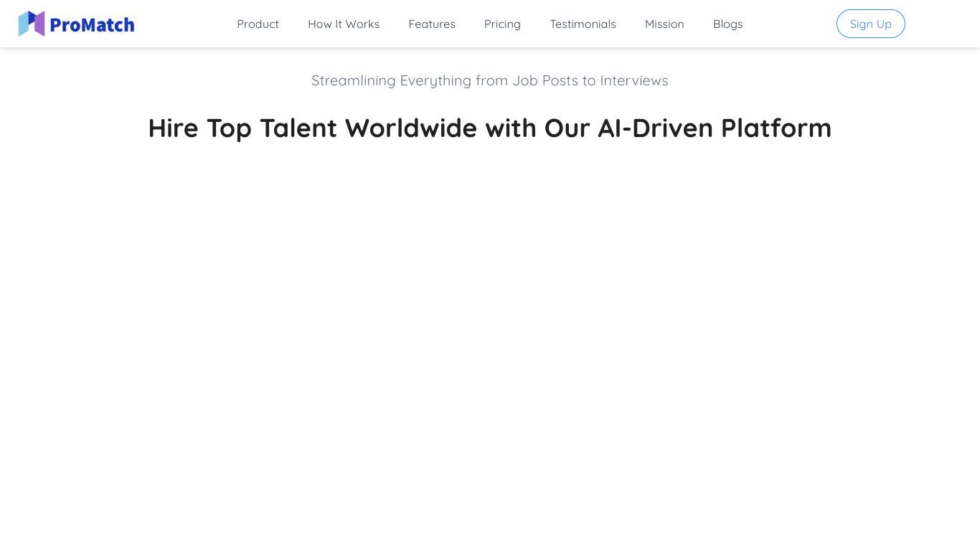View the Pricing page
This screenshot has width=980, height=551.
click(502, 24)
